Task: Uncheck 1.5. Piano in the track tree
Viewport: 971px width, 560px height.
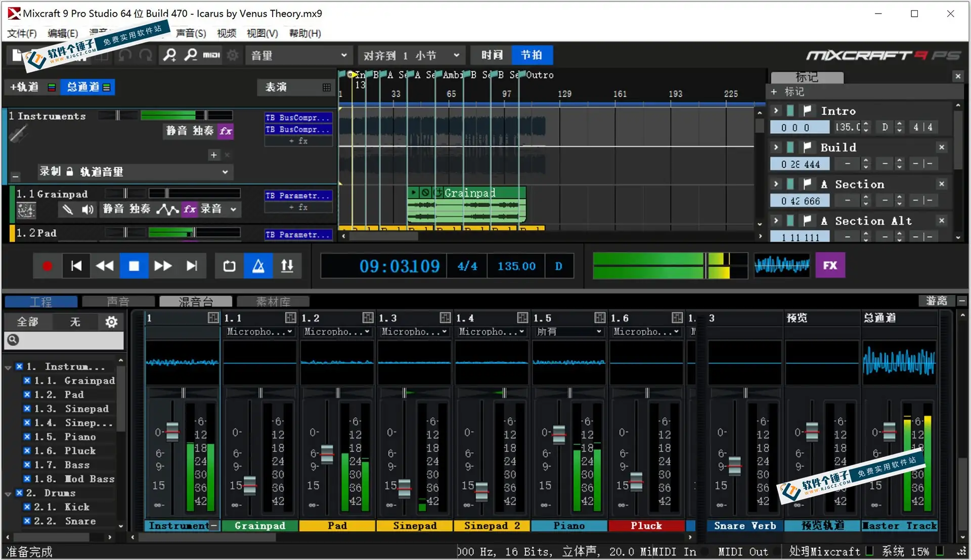Action: click(x=26, y=437)
